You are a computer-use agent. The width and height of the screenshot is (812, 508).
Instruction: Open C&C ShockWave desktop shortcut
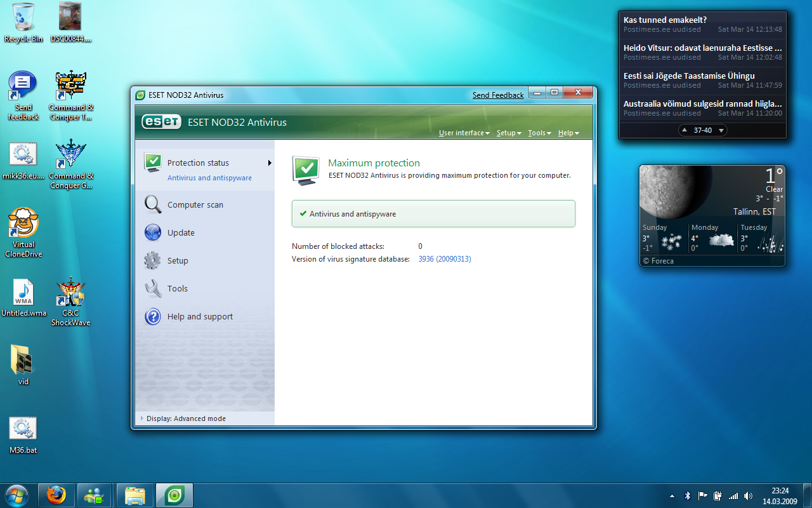click(70, 301)
